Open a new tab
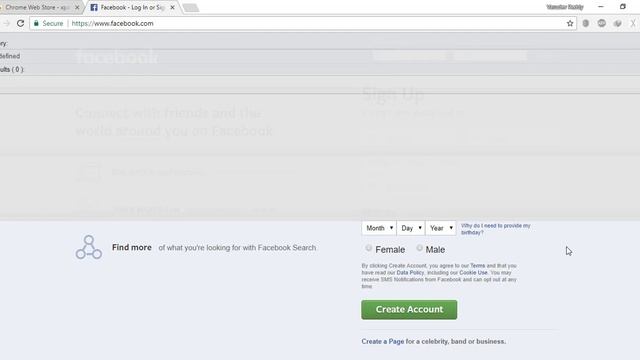This screenshot has height=360, width=640. [191, 8]
